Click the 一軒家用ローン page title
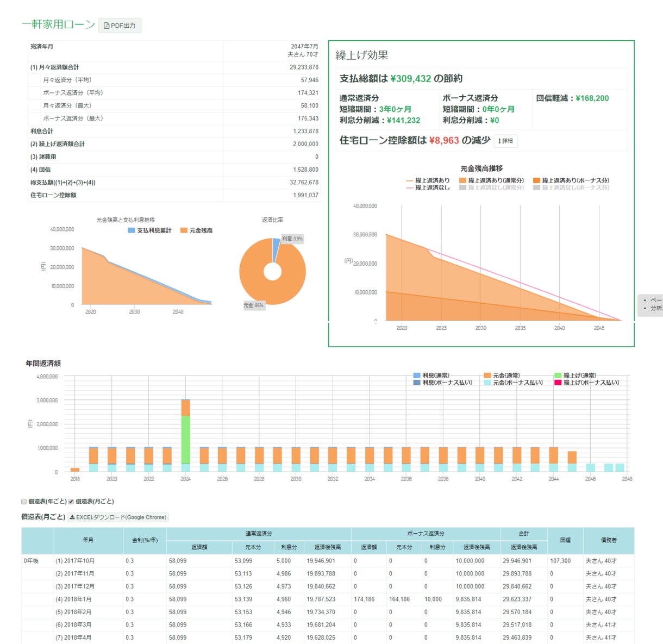The width and height of the screenshot is (663, 644). pos(58,24)
